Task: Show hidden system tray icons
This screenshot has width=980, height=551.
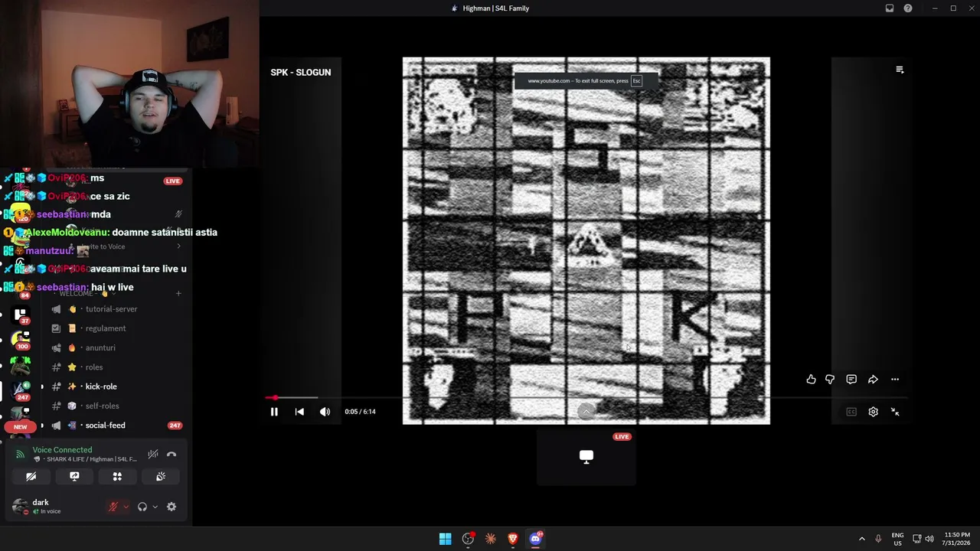Action: pos(861,539)
